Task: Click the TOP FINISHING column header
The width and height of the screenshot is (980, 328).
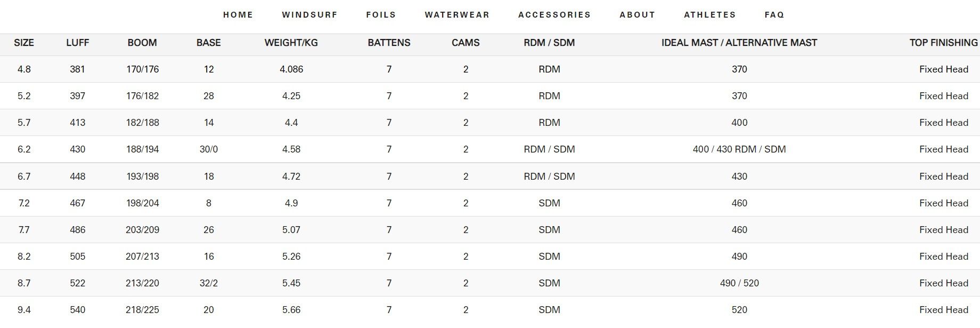Action: (x=943, y=43)
